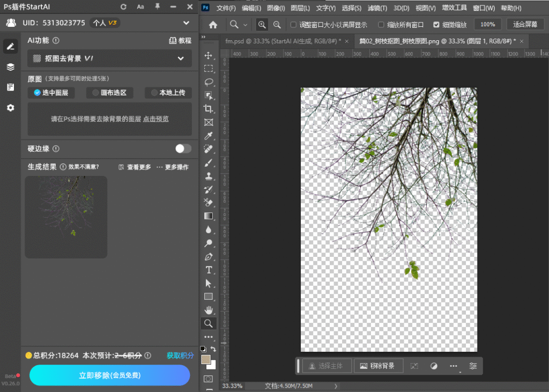Uncheck the 细微缩放 checkbox
Image resolution: width=549 pixels, height=392 pixels.
[436, 25]
